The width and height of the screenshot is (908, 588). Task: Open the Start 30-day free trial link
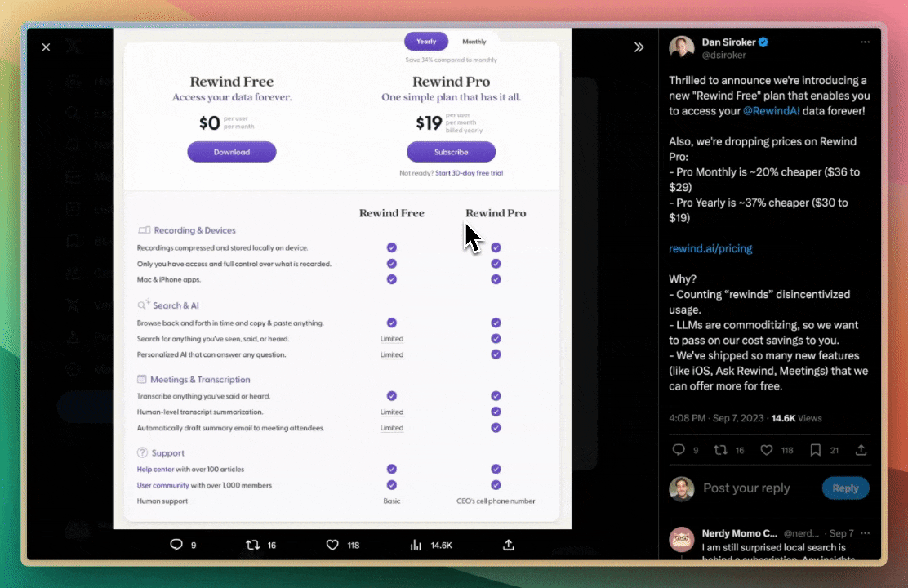click(469, 173)
